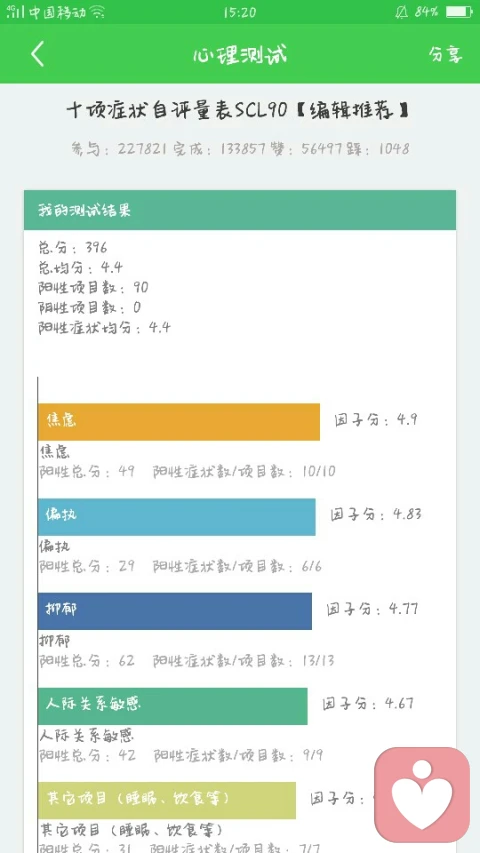The height and width of the screenshot is (853, 480).
Task: Tap the back arrow icon
Action: click(x=37, y=54)
